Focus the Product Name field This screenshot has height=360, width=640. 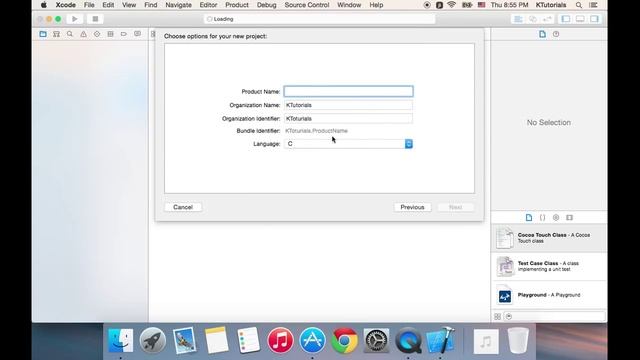349,91
